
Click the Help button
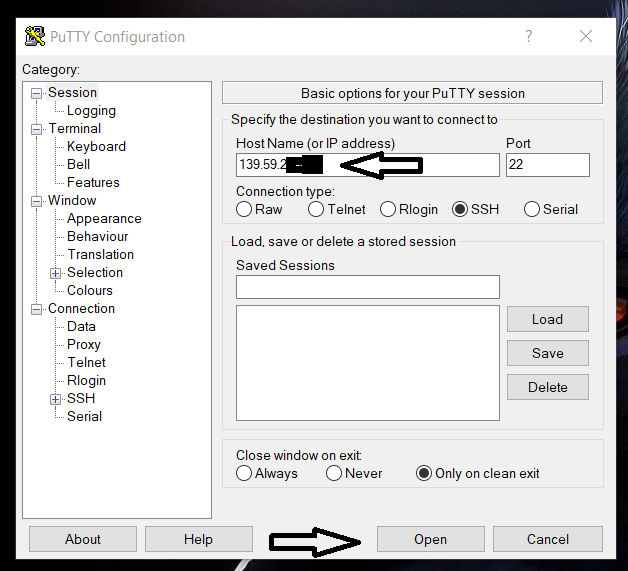(x=199, y=539)
